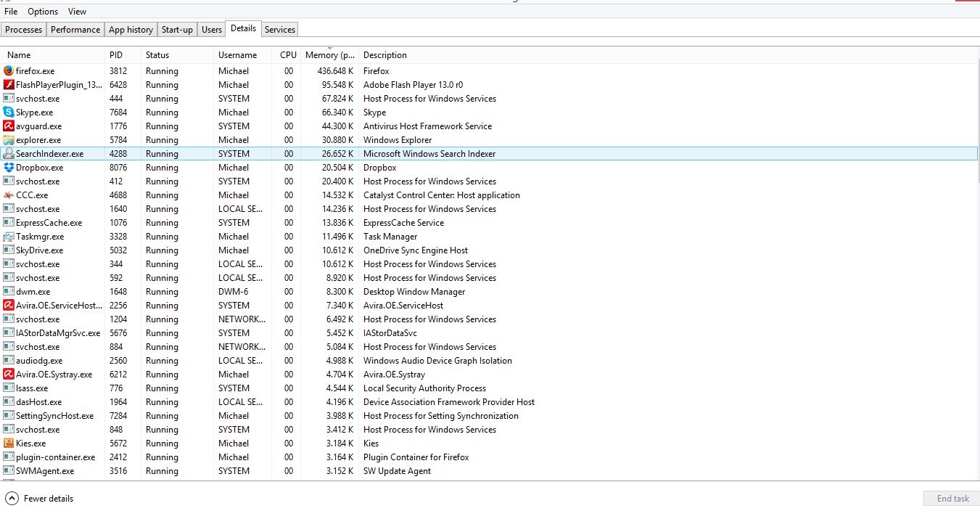
Task: Click the Desktop Window Manager description
Action: (x=414, y=292)
